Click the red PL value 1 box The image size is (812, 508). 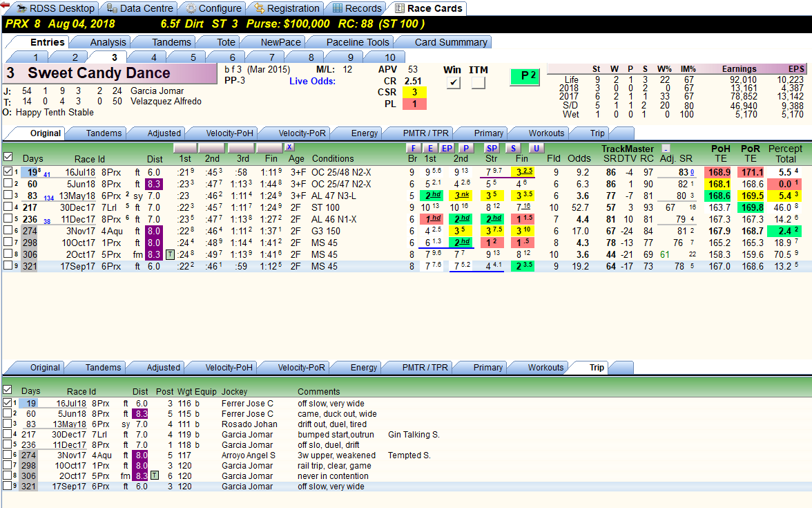click(414, 104)
